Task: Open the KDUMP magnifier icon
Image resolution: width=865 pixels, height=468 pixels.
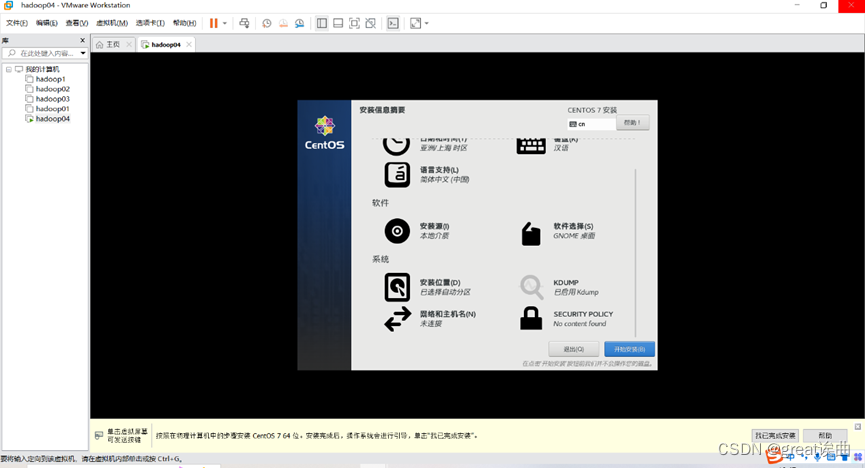Action: [x=531, y=287]
